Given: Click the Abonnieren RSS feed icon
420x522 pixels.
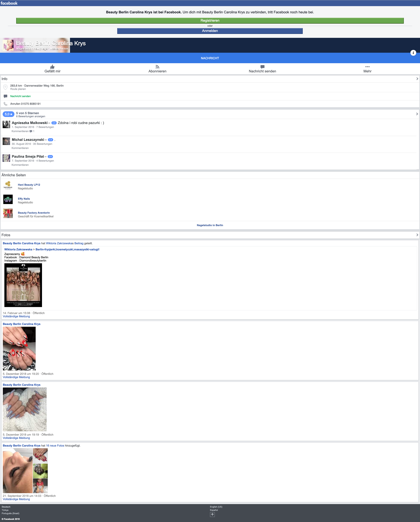Looking at the screenshot, I should [157, 67].
